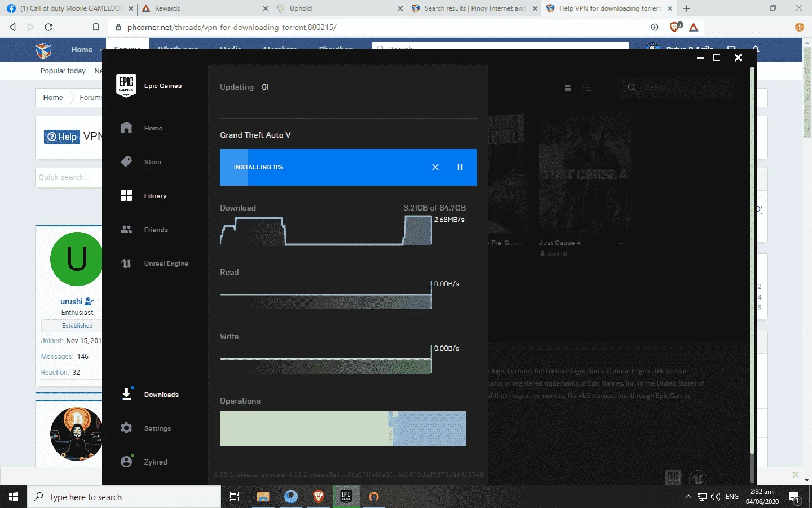Click the installing progress bar
This screenshot has width=812, height=508.
(348, 167)
